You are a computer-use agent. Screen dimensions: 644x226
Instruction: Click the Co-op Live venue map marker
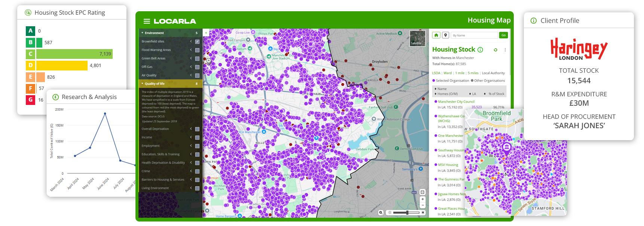pyautogui.click(x=253, y=33)
